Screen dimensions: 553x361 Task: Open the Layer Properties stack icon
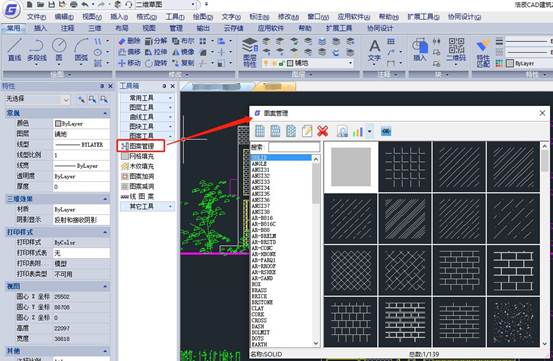(250, 52)
